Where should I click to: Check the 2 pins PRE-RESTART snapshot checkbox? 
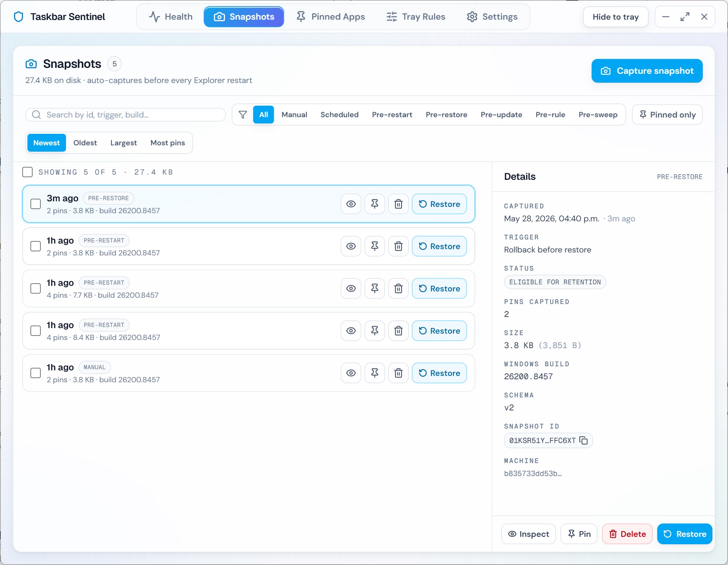(x=36, y=246)
